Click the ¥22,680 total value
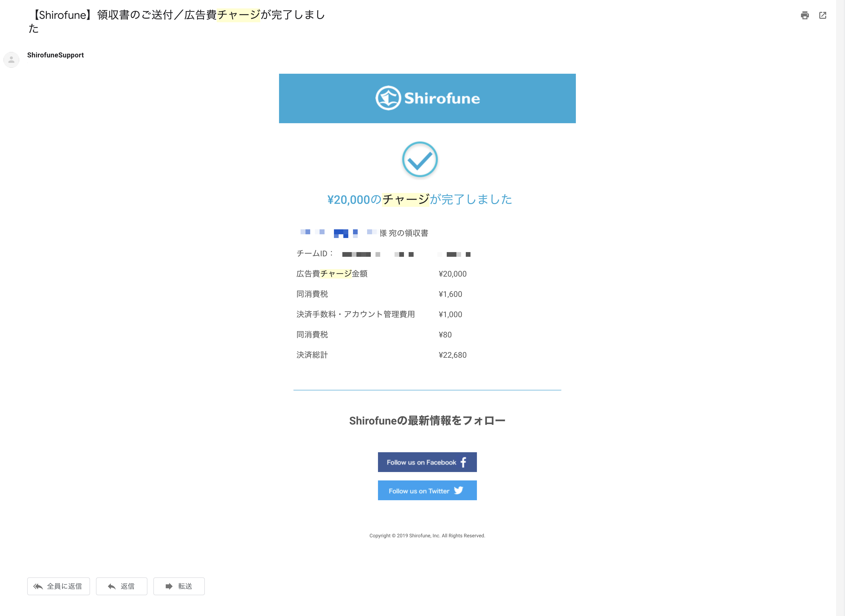Image resolution: width=845 pixels, height=616 pixels. (452, 355)
